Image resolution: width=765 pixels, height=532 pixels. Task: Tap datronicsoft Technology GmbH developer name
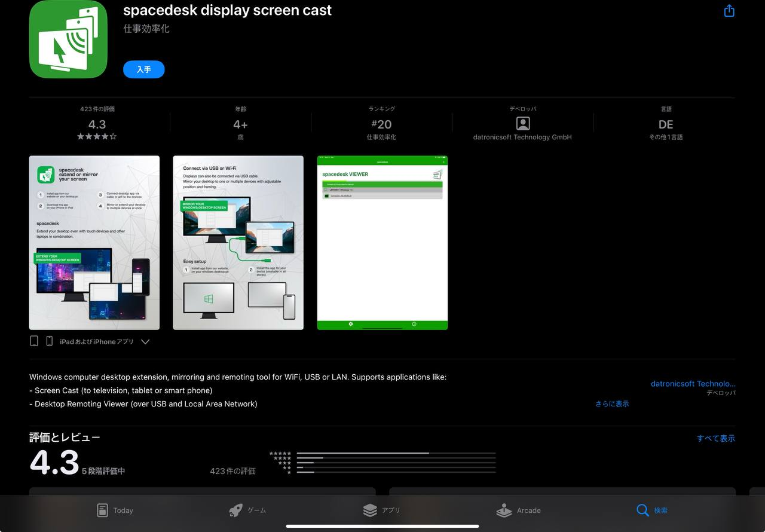[522, 137]
